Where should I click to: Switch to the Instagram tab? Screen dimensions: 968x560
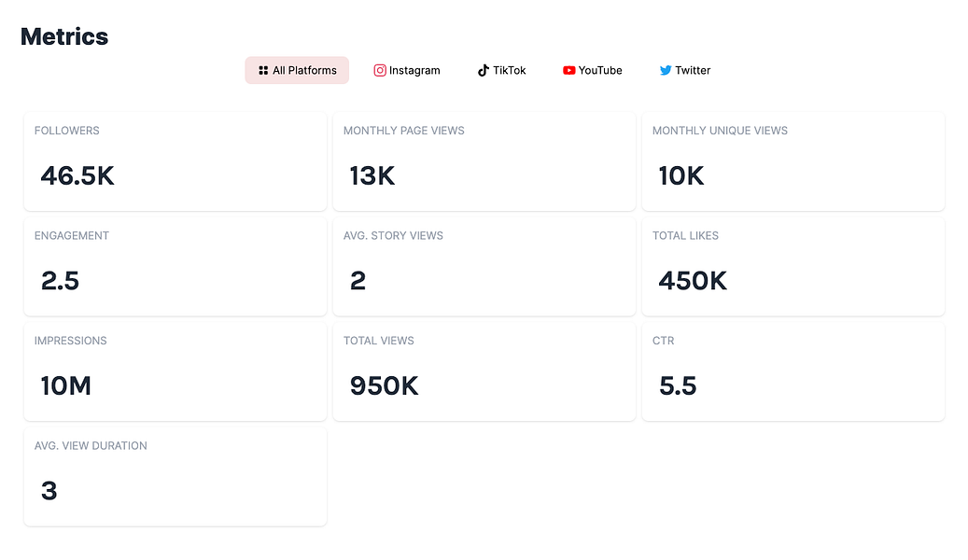pos(407,70)
